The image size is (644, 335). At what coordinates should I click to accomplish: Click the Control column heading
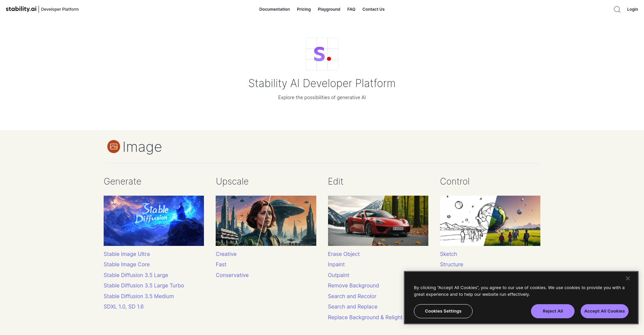click(454, 181)
